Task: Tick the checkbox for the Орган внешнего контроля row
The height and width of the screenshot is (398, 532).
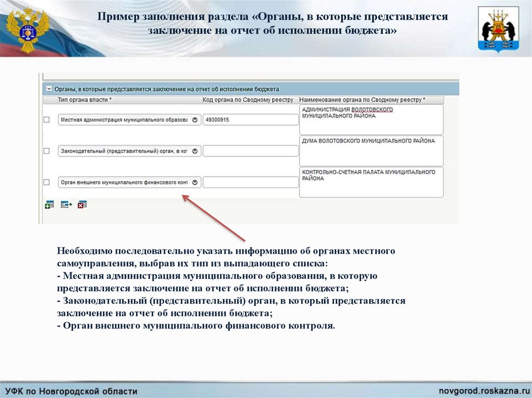Action: (46, 182)
